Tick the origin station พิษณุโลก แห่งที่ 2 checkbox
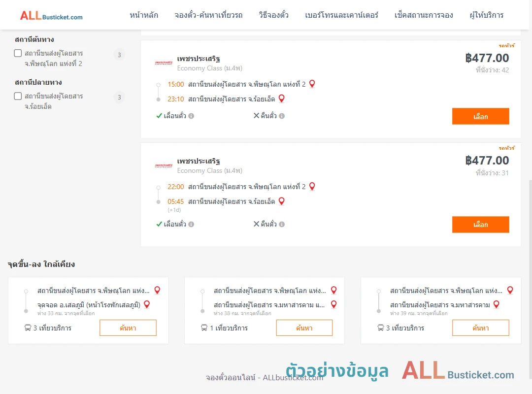This screenshot has width=532, height=394. [x=18, y=53]
